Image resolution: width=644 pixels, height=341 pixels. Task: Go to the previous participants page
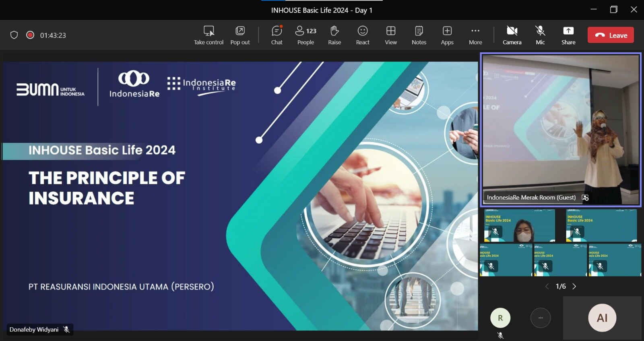tap(547, 286)
